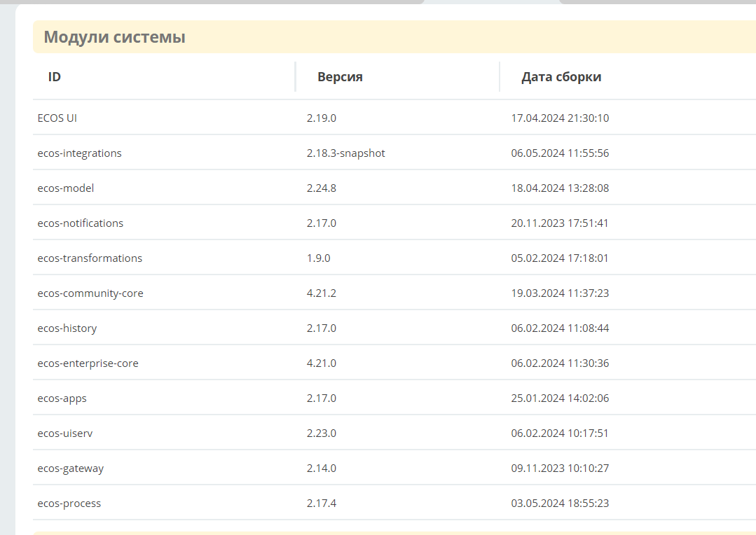Click build date 06.02.2024 10:17:51
Screen dimensions: 756x535
coord(560,433)
